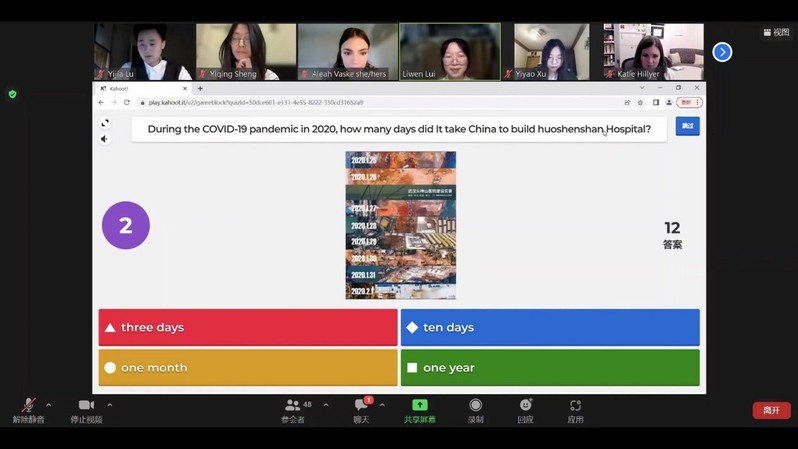
Task: Toggle Kahoot fullscreen mode icon
Action: pos(105,123)
